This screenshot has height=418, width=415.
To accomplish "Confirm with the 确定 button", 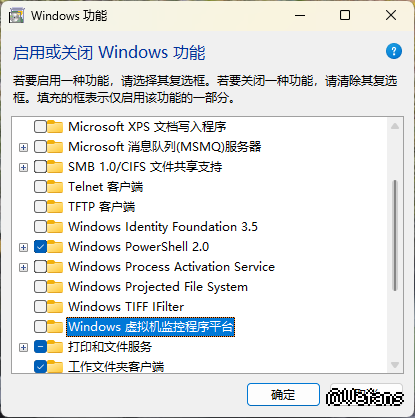I will tap(283, 395).
